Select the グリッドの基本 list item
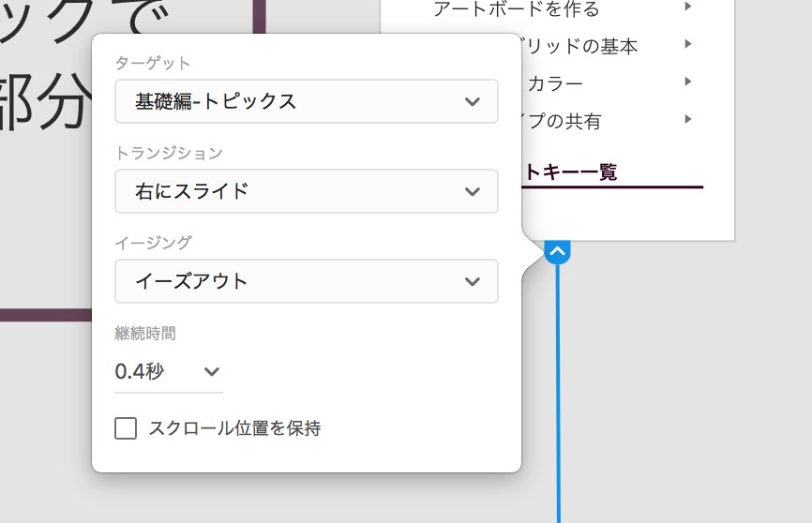 579,46
